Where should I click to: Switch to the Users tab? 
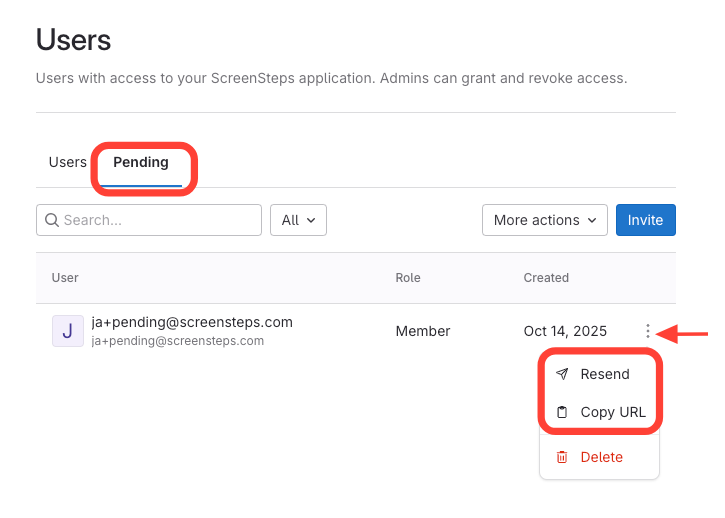(x=68, y=162)
